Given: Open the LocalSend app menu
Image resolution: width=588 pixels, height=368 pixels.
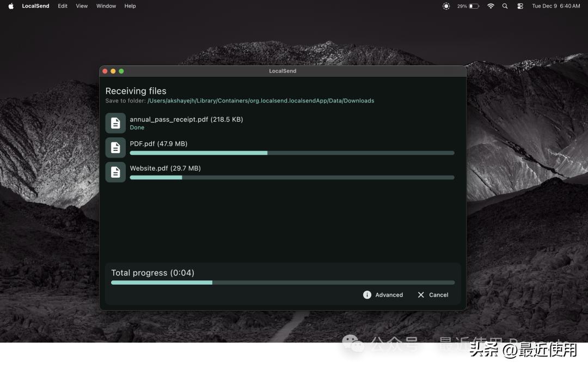Looking at the screenshot, I should tap(35, 6).
